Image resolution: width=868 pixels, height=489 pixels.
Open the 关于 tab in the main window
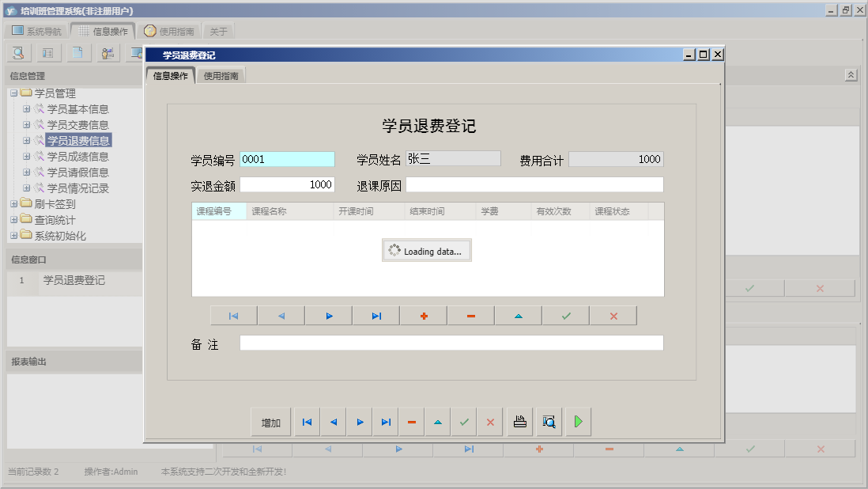pos(218,31)
